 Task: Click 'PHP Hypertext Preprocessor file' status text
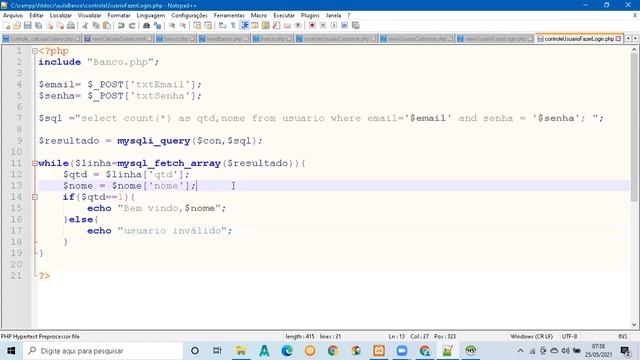click(x=40, y=336)
